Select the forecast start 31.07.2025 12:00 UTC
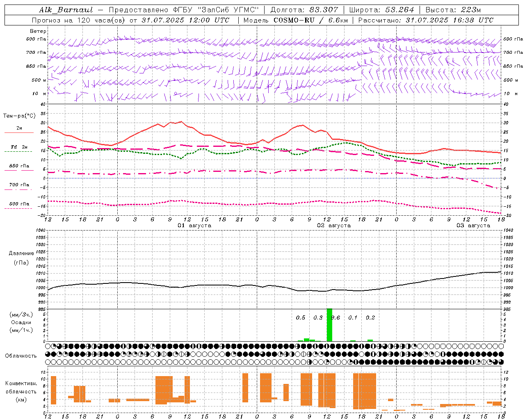 [x=185, y=20]
